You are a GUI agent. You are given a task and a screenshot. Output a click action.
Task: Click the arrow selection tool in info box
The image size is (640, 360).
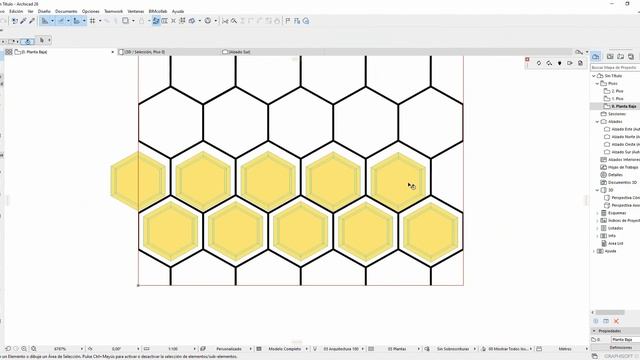tap(42, 40)
